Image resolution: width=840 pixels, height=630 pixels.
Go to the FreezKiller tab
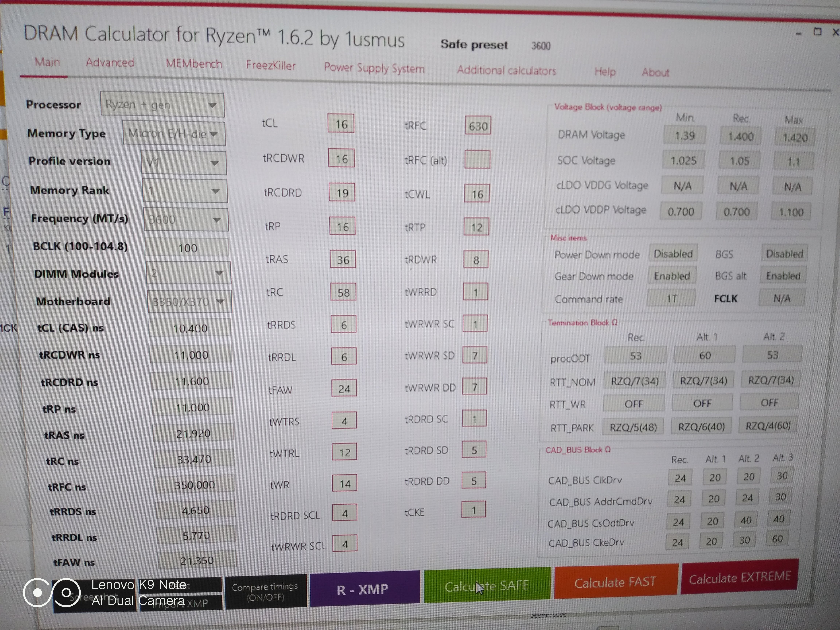pos(270,66)
